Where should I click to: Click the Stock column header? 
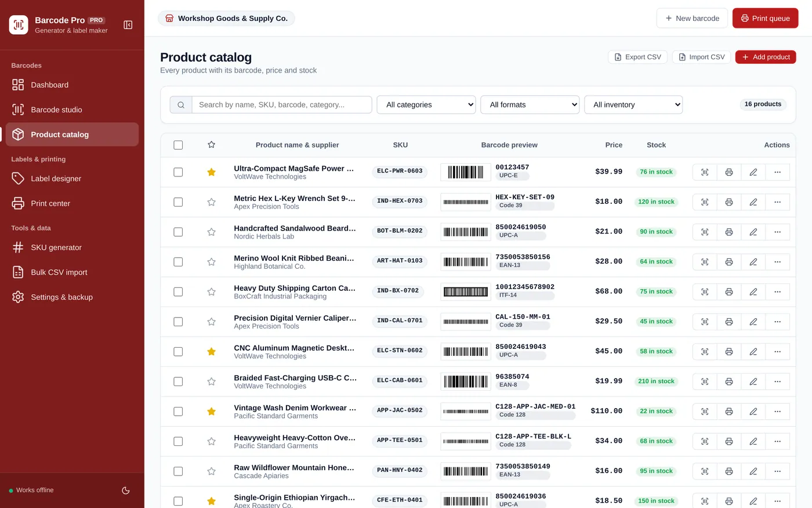click(656, 145)
